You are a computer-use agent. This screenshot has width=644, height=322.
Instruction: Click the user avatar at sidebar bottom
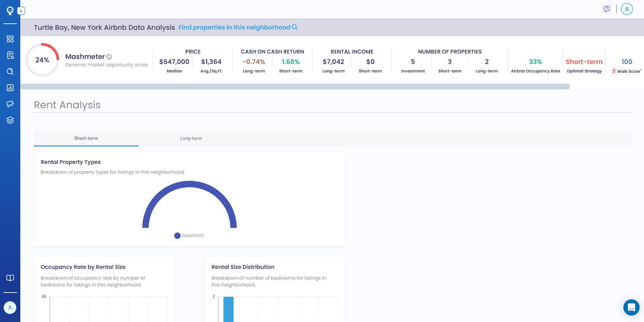pos(10,308)
